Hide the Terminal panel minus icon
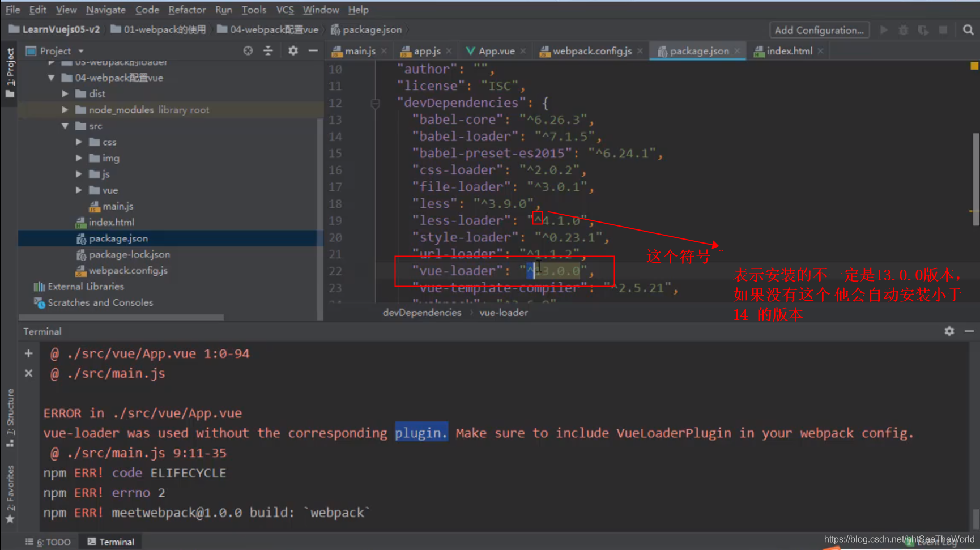This screenshot has width=980, height=550. (x=969, y=331)
